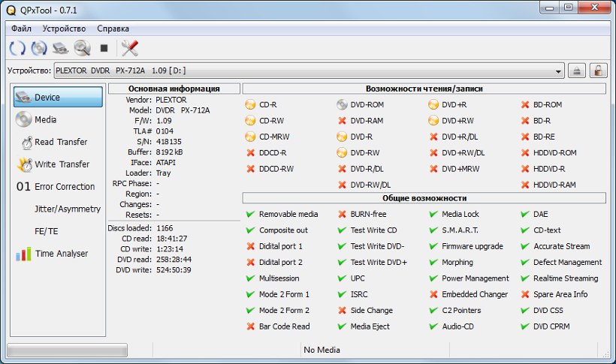Toggle the drive lock padlock button
This screenshot has width=616, height=364.
598,71
